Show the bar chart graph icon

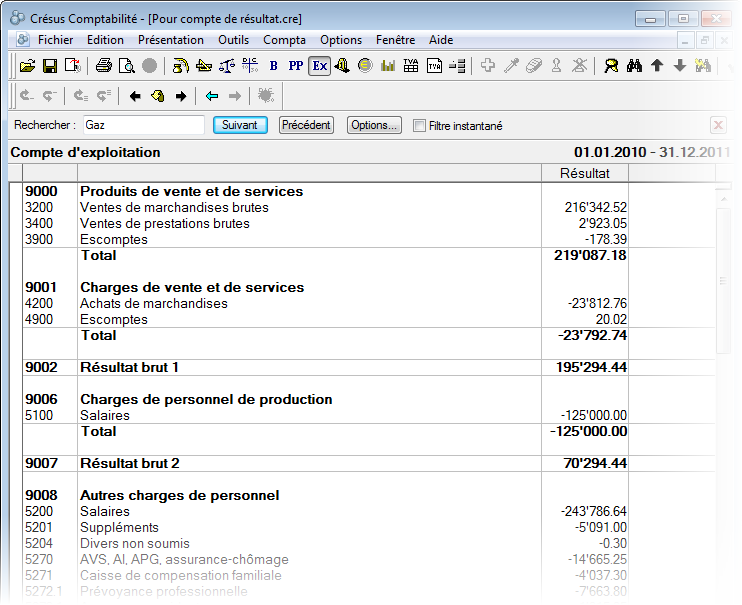388,66
